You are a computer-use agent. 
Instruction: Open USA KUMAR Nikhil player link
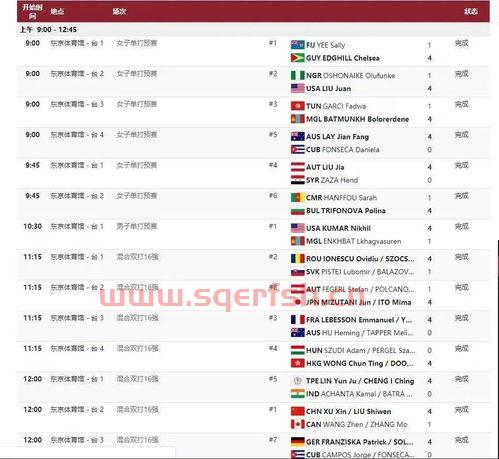pyautogui.click(x=338, y=228)
